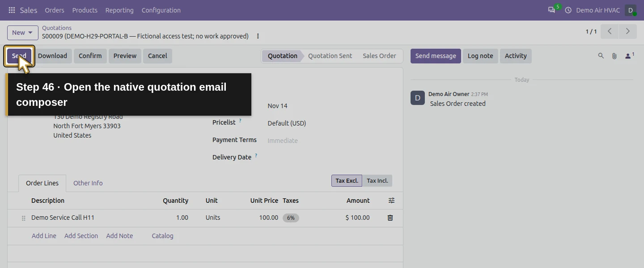Open the Payment Terms field
Image resolution: width=644 pixels, height=268 pixels.
pyautogui.click(x=329, y=141)
